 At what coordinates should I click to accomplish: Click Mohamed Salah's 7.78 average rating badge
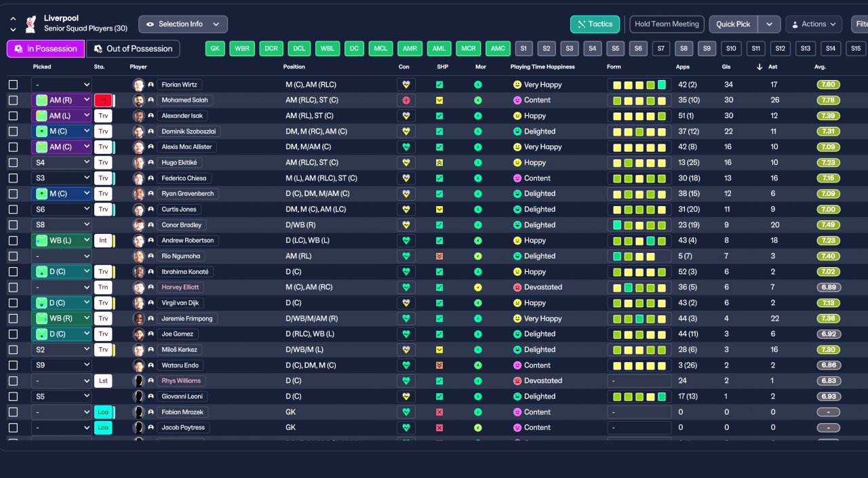[x=829, y=100]
